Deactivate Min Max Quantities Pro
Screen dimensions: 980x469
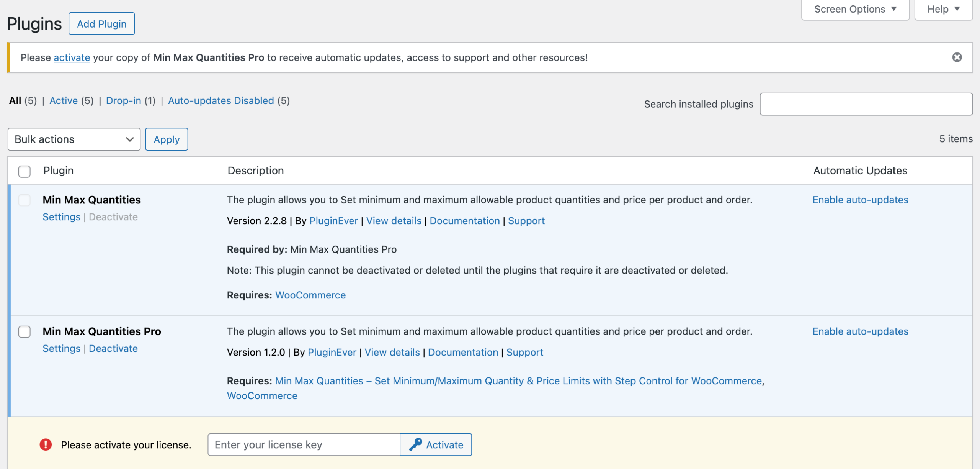113,349
